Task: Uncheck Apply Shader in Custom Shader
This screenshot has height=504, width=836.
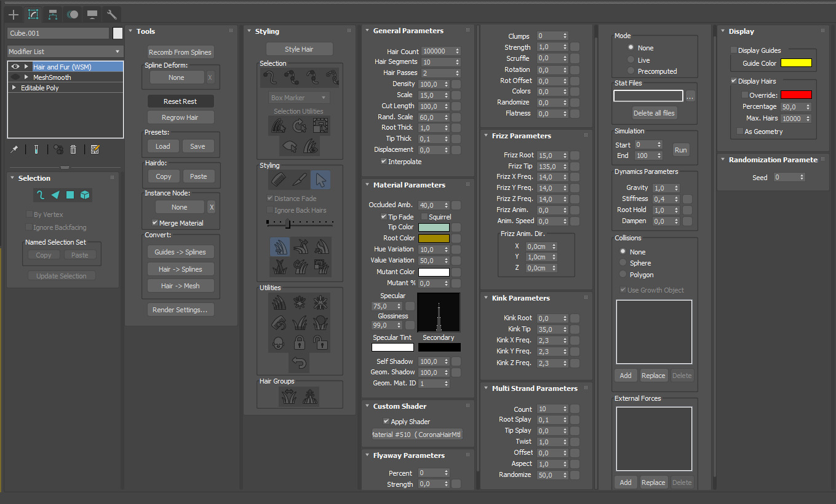Action: click(x=386, y=422)
